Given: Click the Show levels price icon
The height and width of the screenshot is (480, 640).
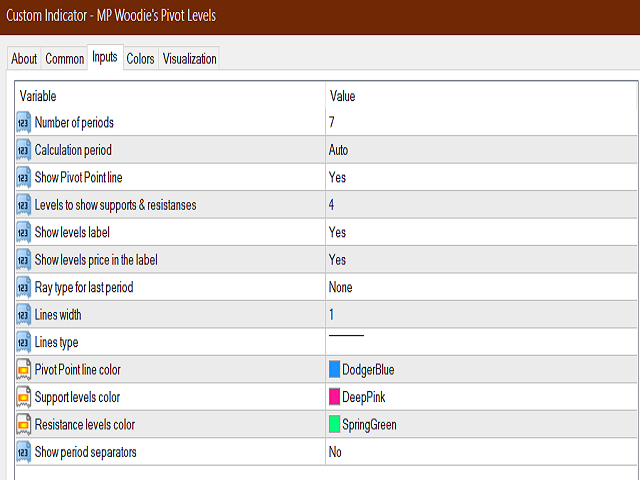Looking at the screenshot, I should point(24,260).
